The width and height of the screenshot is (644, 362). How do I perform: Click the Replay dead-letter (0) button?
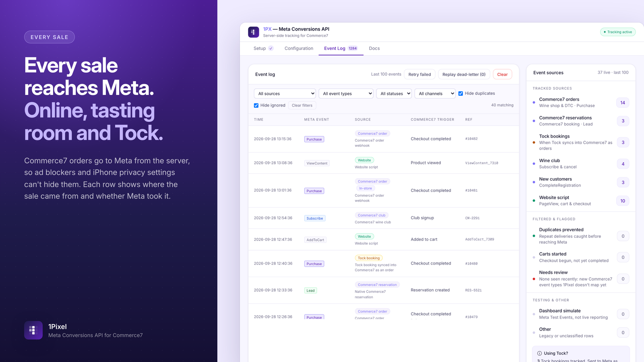pos(464,74)
